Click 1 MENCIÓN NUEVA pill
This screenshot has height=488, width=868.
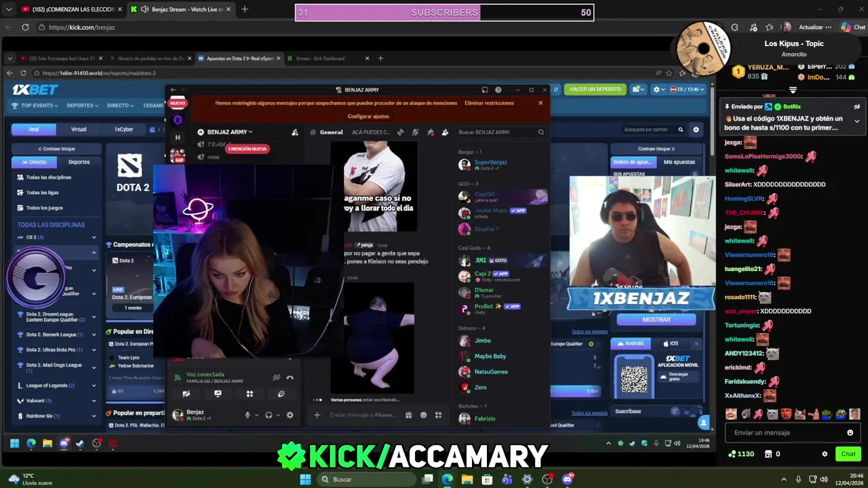tap(247, 148)
